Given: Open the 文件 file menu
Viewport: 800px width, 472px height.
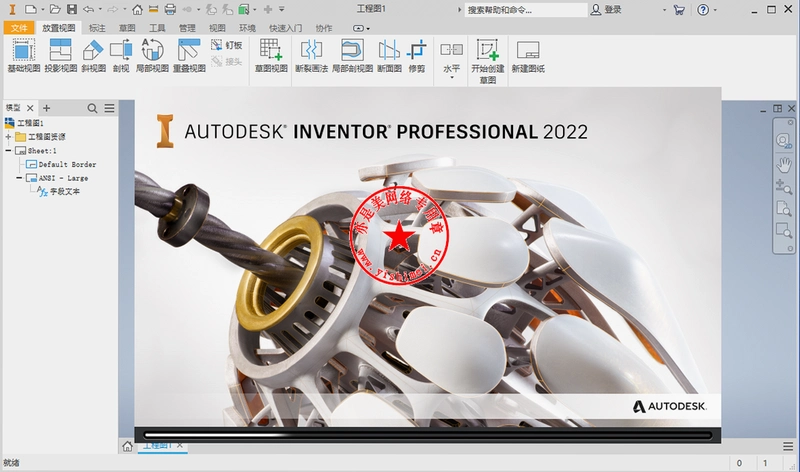Looking at the screenshot, I should point(19,28).
